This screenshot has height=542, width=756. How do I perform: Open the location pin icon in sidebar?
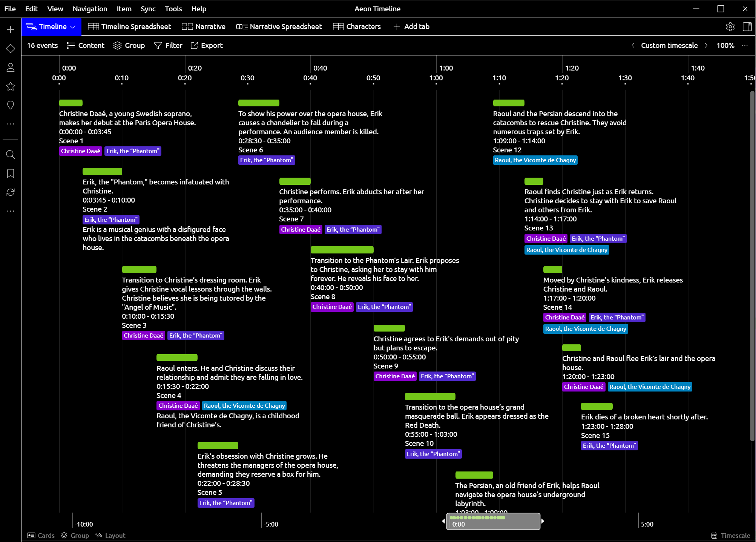(x=11, y=105)
